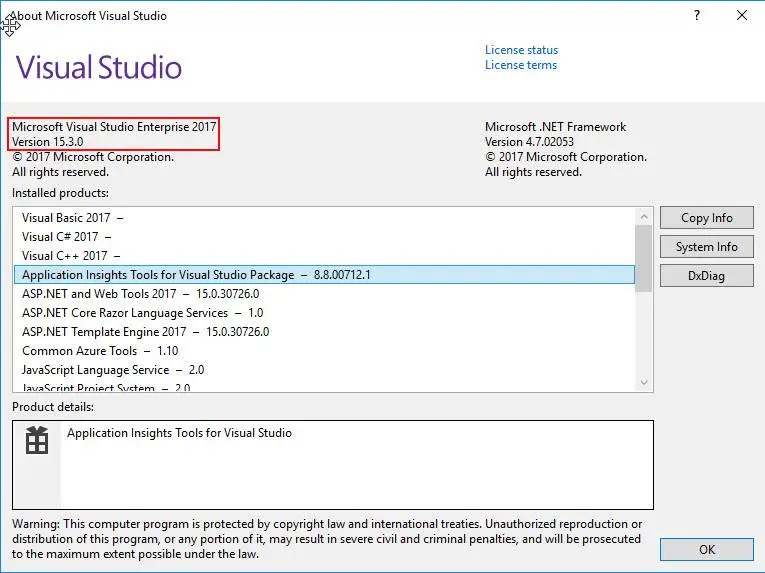Open System Info
The width and height of the screenshot is (765, 573).
coord(706,247)
